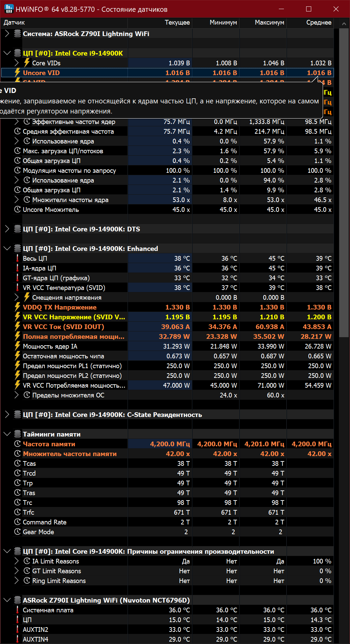Expand the 'C-State Резидентность' section
The width and height of the screenshot is (350, 644).
[x=7, y=415]
